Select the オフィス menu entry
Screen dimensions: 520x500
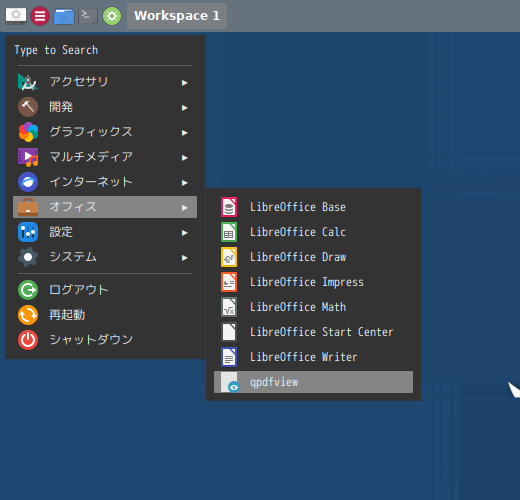pyautogui.click(x=105, y=207)
